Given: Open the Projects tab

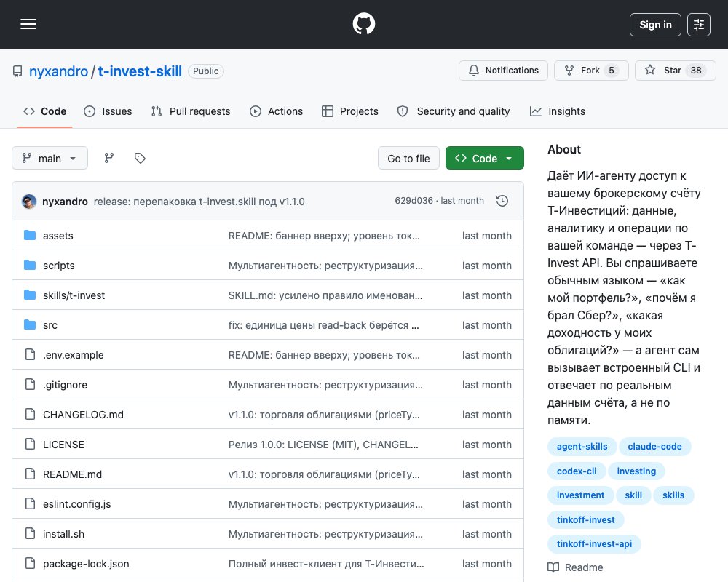Looking at the screenshot, I should [350, 111].
